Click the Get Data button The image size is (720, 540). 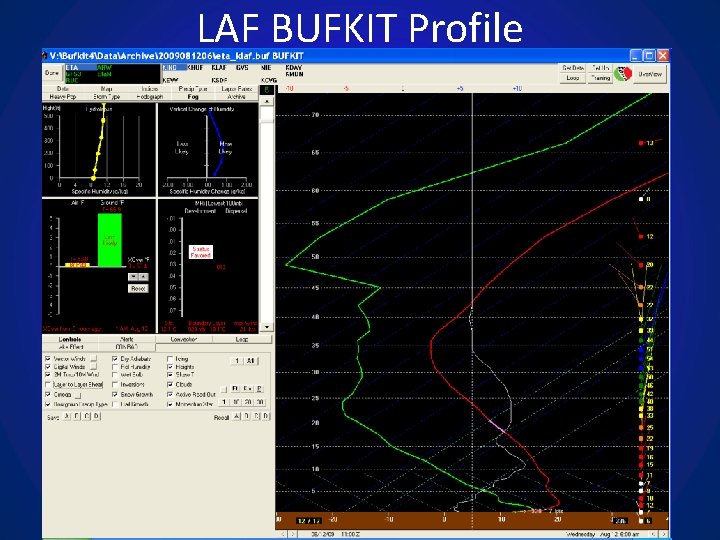[x=573, y=68]
